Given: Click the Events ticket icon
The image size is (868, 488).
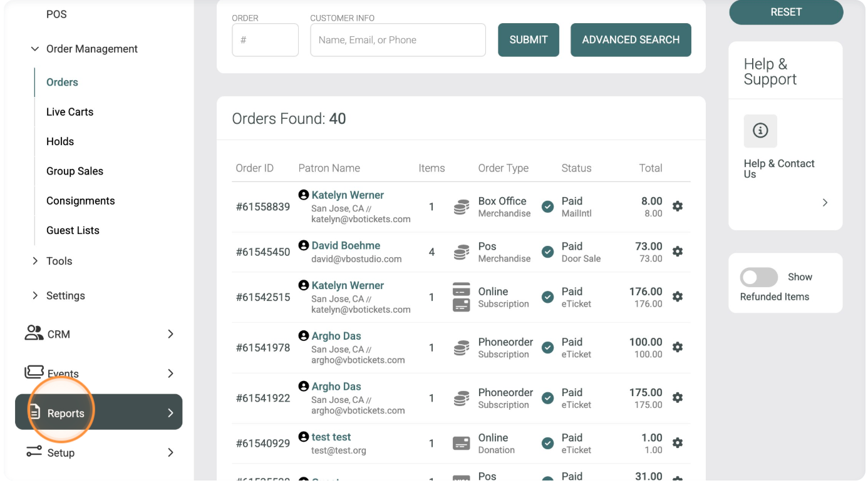Looking at the screenshot, I should (34, 372).
